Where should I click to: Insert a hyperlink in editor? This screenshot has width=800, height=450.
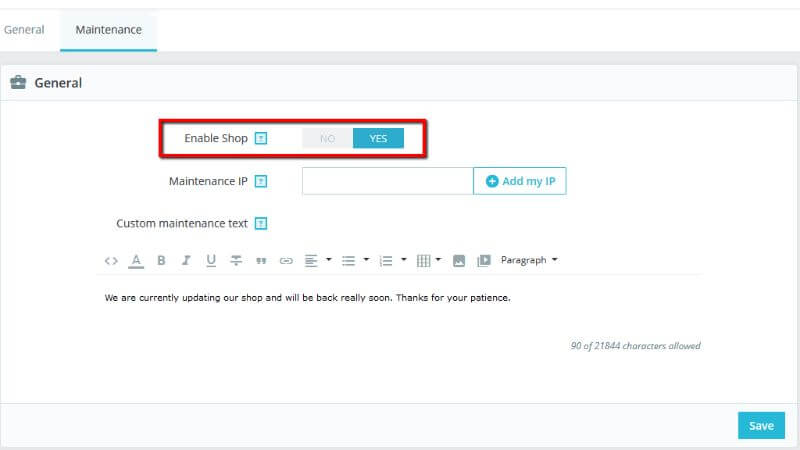pyautogui.click(x=286, y=261)
